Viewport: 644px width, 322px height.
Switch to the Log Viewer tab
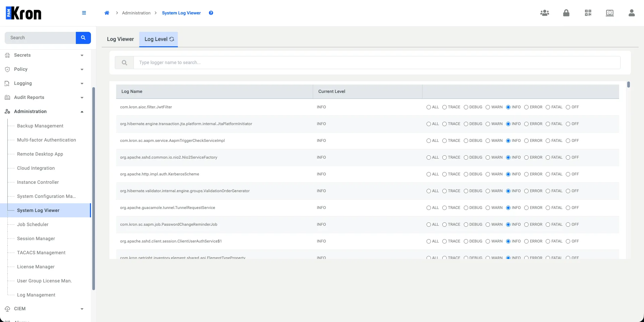point(120,39)
